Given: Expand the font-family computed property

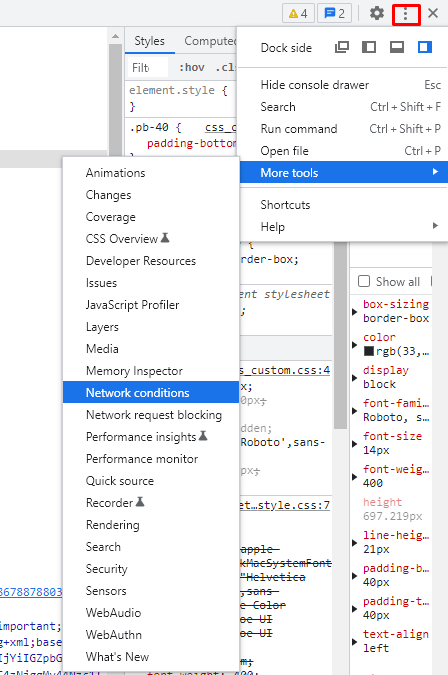Looking at the screenshot, I should tap(355, 411).
